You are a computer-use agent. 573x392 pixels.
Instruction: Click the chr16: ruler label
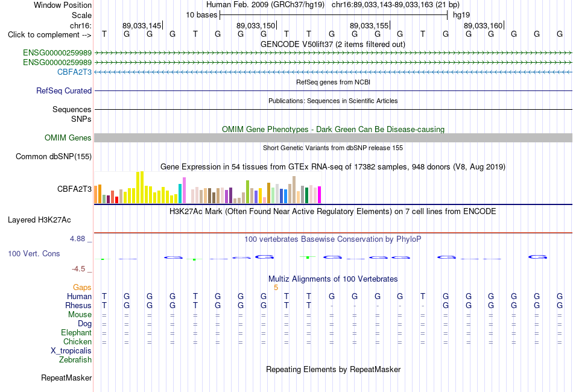click(x=80, y=25)
